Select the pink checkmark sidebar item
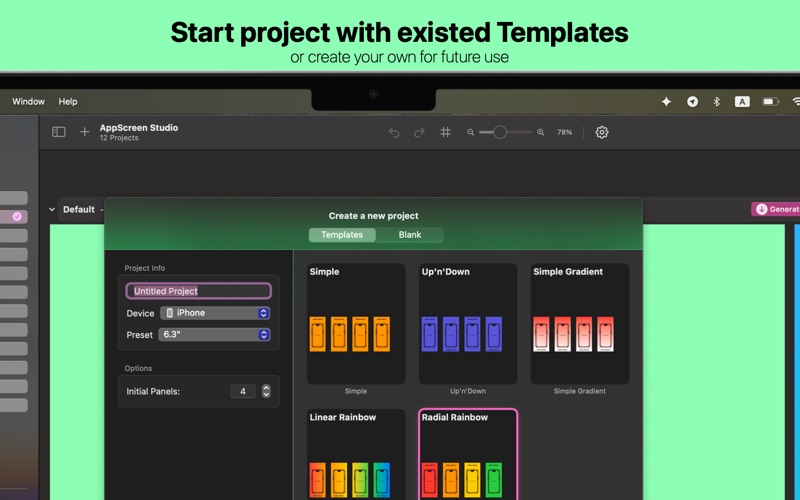This screenshot has height=500, width=800. (14, 216)
